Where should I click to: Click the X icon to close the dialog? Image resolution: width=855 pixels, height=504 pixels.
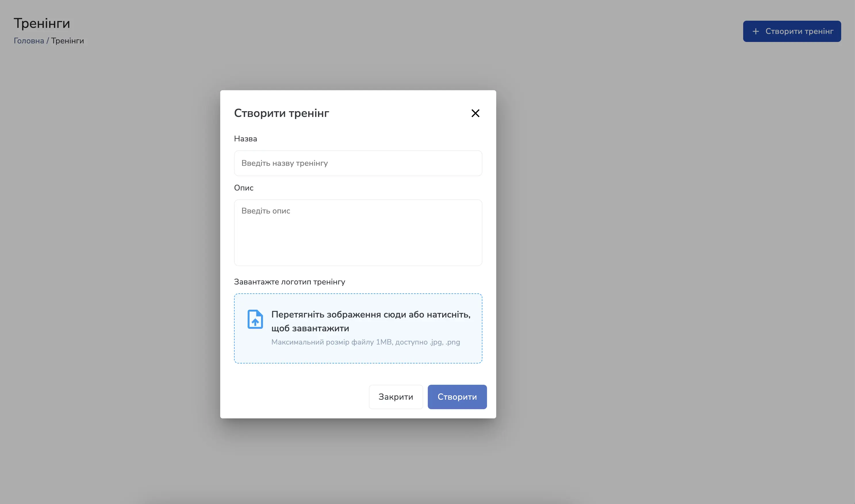click(x=475, y=113)
